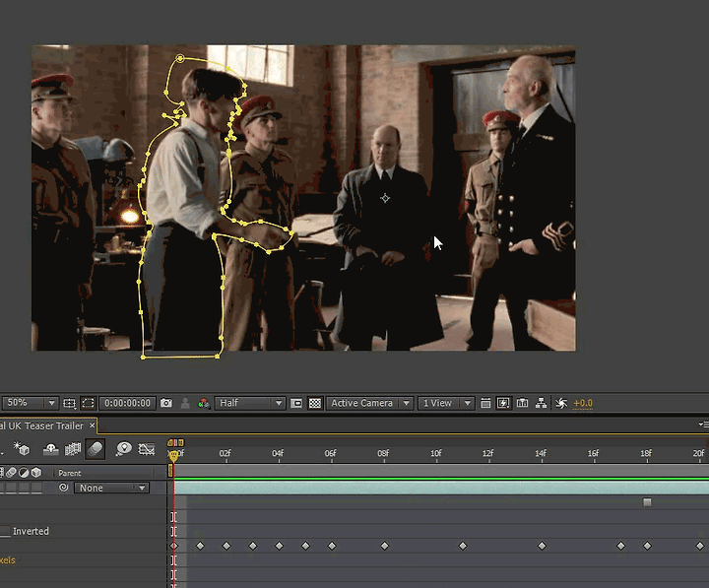Open the None parent dropdown
The width and height of the screenshot is (709, 588).
(x=111, y=489)
